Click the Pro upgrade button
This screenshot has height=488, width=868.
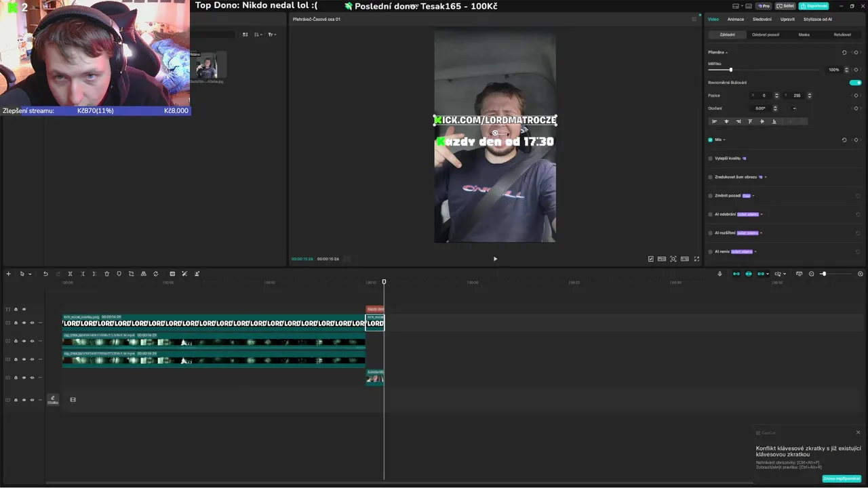[765, 5]
